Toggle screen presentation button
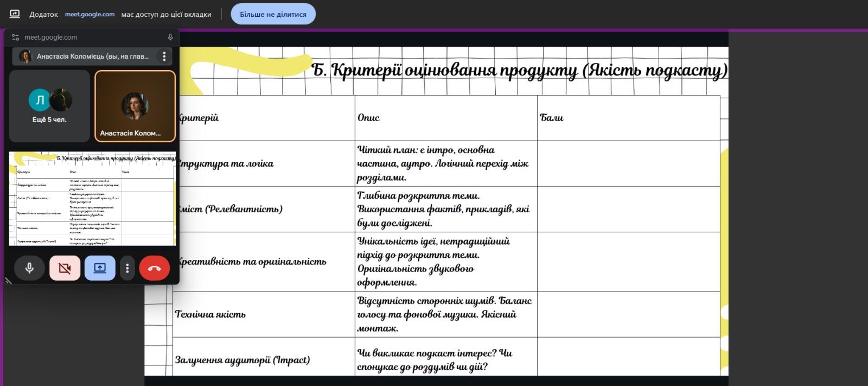Viewport: 868px width, 386px height. pos(100,268)
